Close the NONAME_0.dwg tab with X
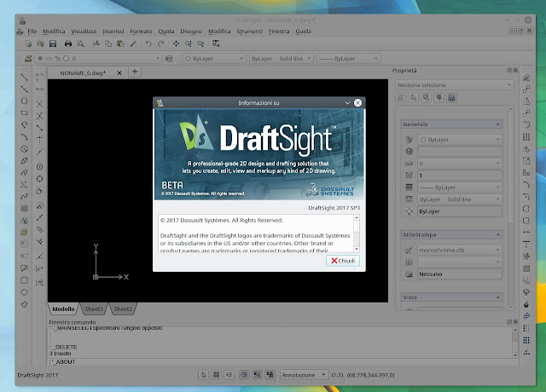 pyautogui.click(x=119, y=73)
